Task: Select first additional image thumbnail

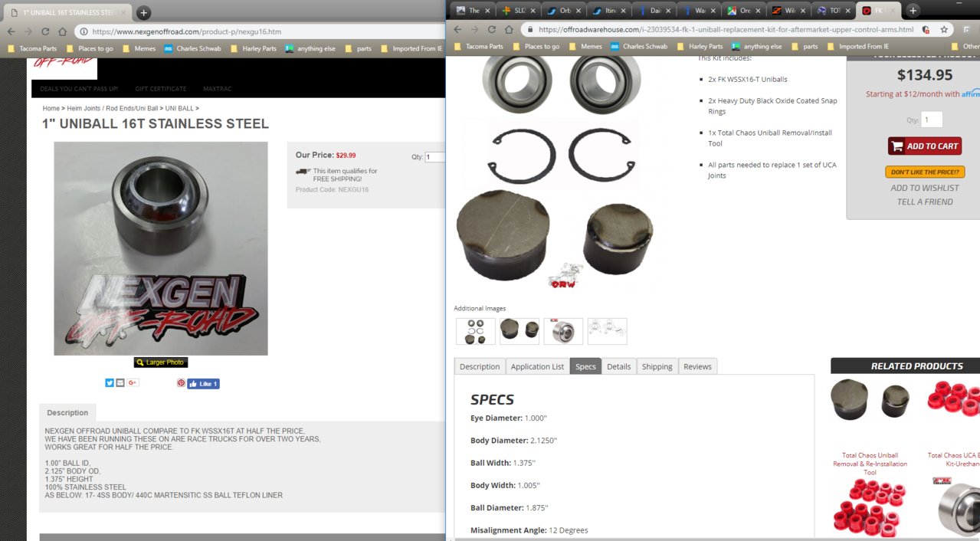Action: (x=475, y=331)
